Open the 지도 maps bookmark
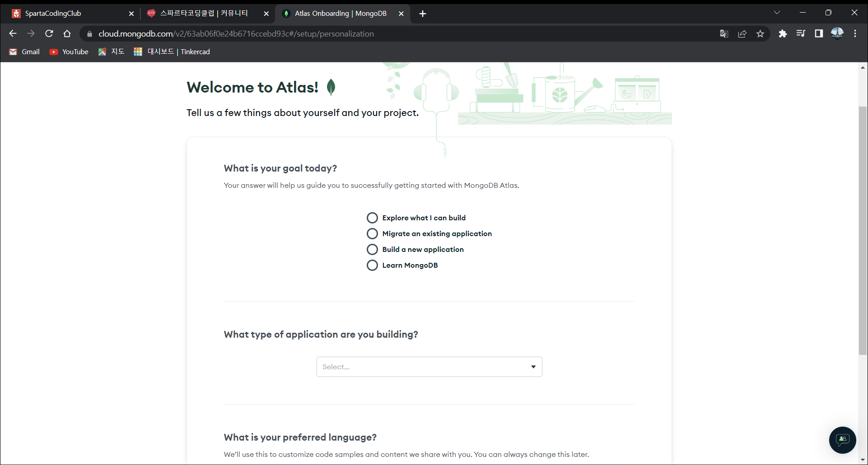The height and width of the screenshot is (465, 868). (112, 52)
